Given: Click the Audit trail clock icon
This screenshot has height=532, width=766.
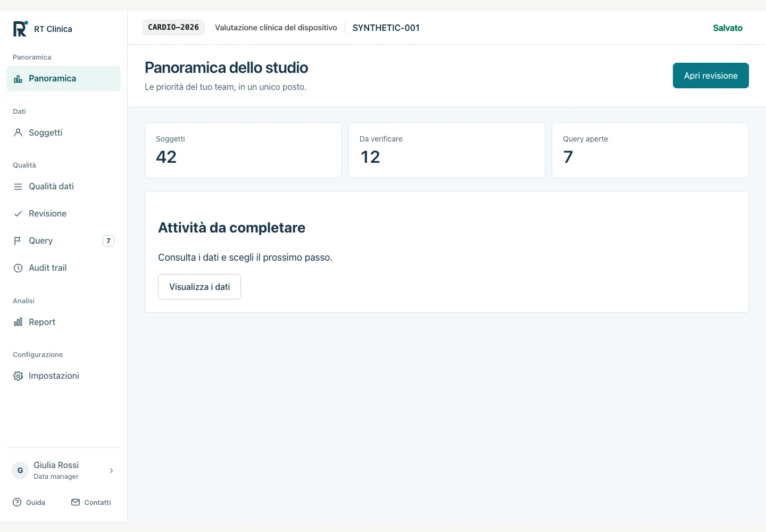Looking at the screenshot, I should [x=18, y=268].
